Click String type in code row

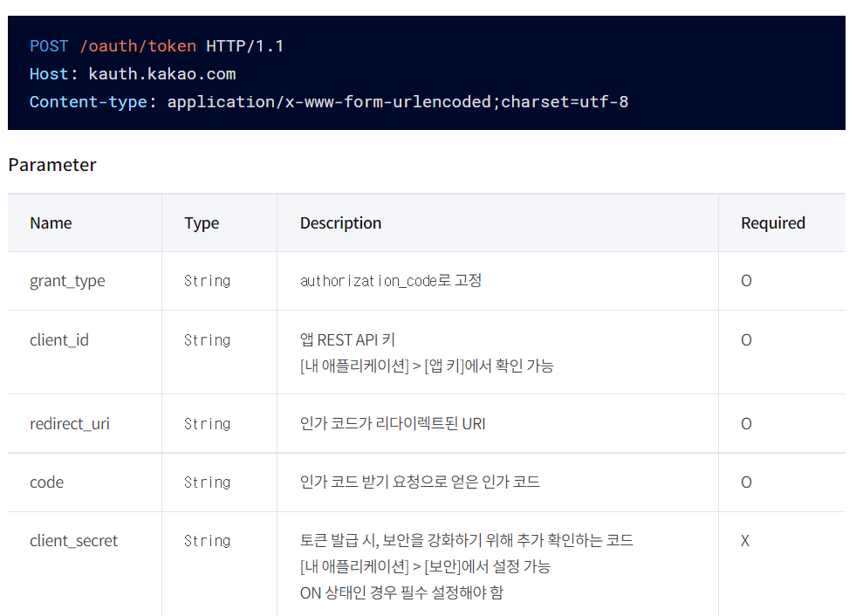click(x=207, y=483)
